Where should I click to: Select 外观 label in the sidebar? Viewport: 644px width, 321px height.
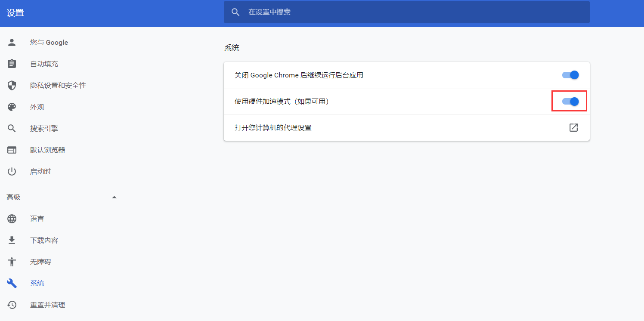[37, 107]
